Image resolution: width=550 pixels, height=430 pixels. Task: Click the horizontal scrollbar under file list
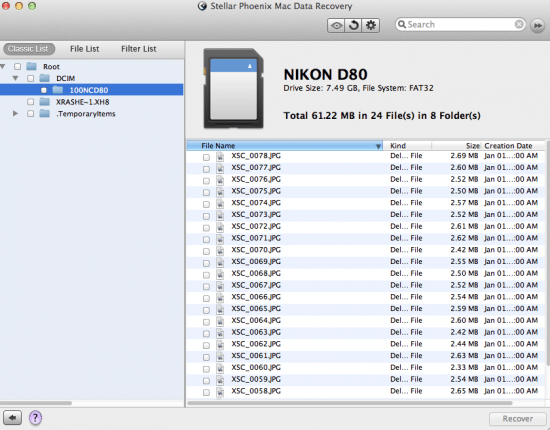[x=350, y=403]
